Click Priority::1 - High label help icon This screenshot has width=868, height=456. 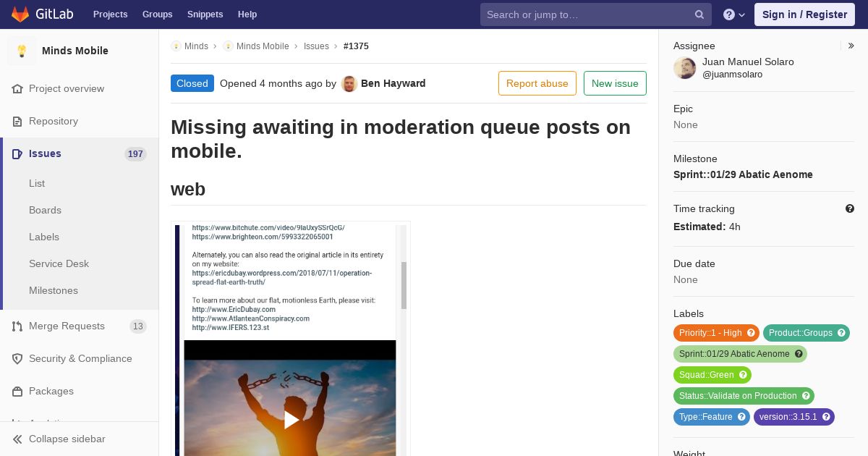[751, 333]
